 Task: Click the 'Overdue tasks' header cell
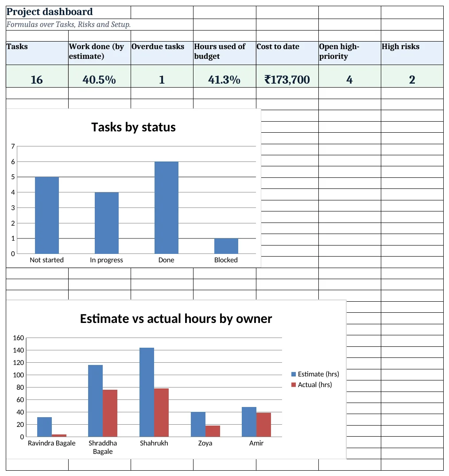pos(162,53)
